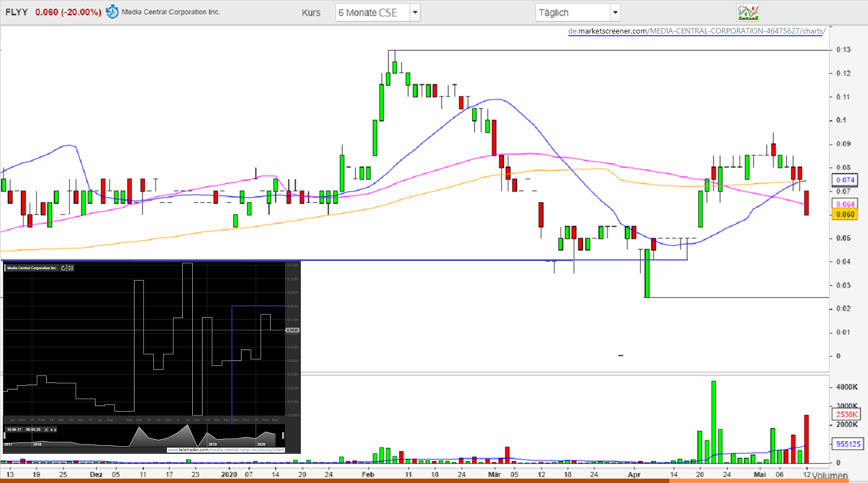Screen dimensions: 868x483
Task: Open the Täglich interval dropdown
Action: pos(578,13)
